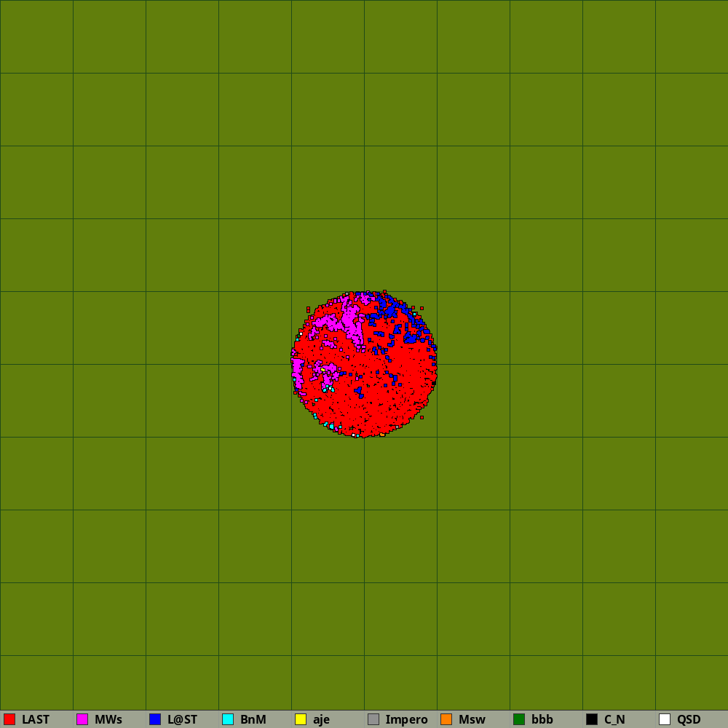Image resolution: width=728 pixels, height=728 pixels.
Task: Click the Impero team name label
Action: (406, 719)
